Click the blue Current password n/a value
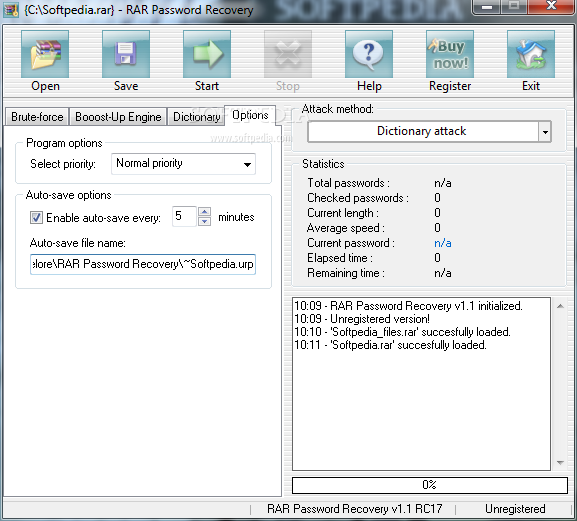The image size is (577, 521). (x=443, y=243)
